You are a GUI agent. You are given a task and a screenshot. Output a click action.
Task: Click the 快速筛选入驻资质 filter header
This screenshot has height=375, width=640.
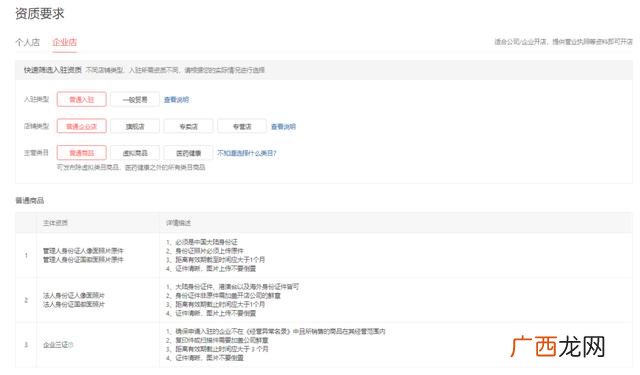click(53, 70)
